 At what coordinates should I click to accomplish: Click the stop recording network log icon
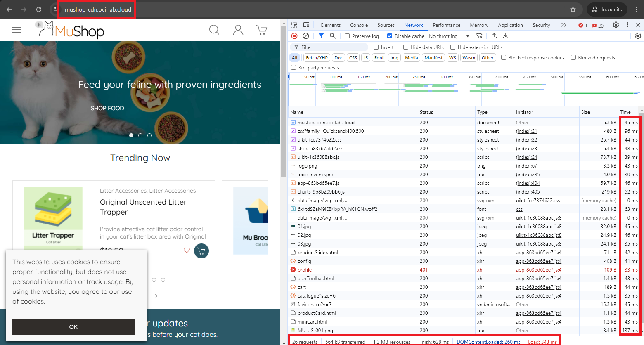[x=294, y=36]
